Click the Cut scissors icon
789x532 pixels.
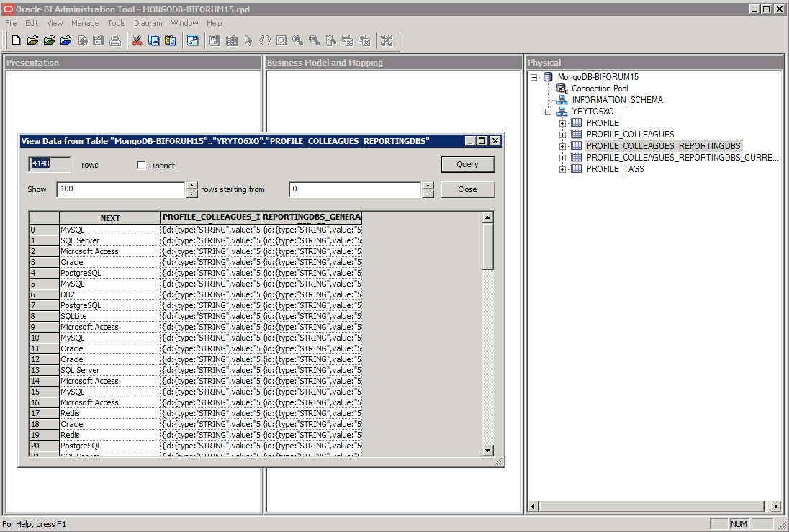pos(137,40)
